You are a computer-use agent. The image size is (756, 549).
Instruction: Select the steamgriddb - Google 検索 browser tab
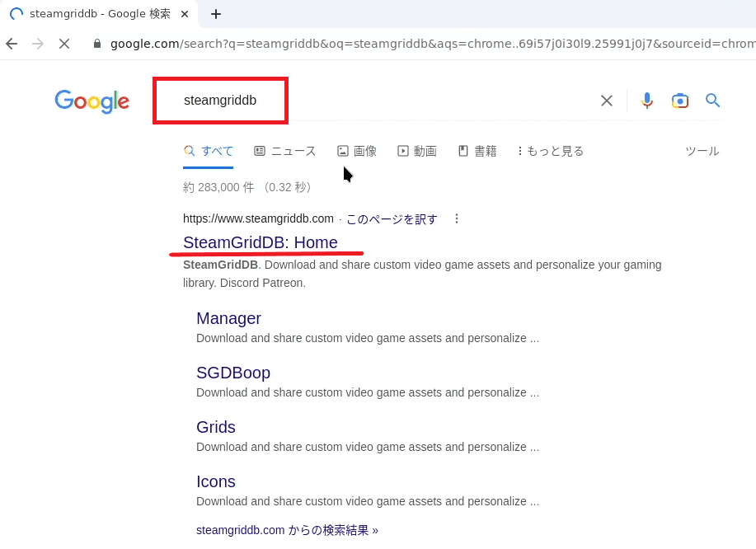pyautogui.click(x=100, y=14)
